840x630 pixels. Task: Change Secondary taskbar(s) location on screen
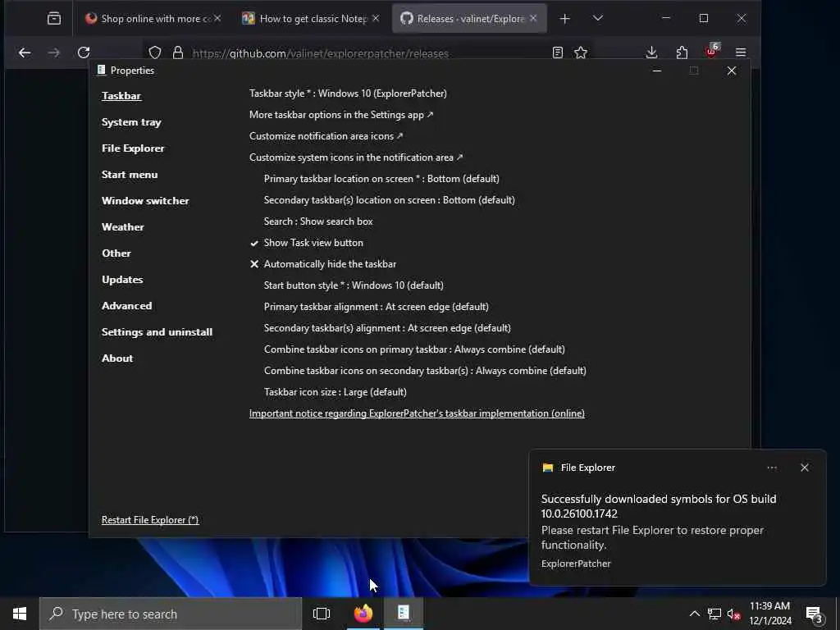pos(390,200)
